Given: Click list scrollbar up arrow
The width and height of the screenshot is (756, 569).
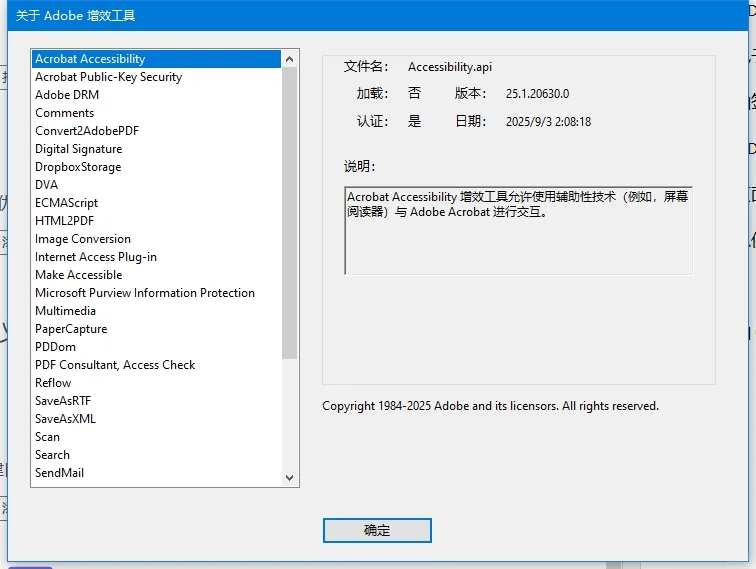Looking at the screenshot, I should pos(289,59).
